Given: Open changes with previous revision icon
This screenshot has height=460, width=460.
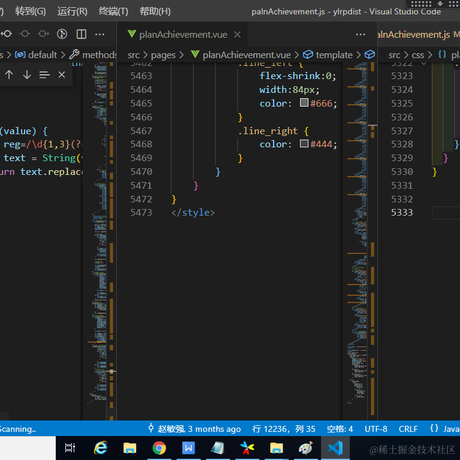Looking at the screenshot, I should [7, 34].
